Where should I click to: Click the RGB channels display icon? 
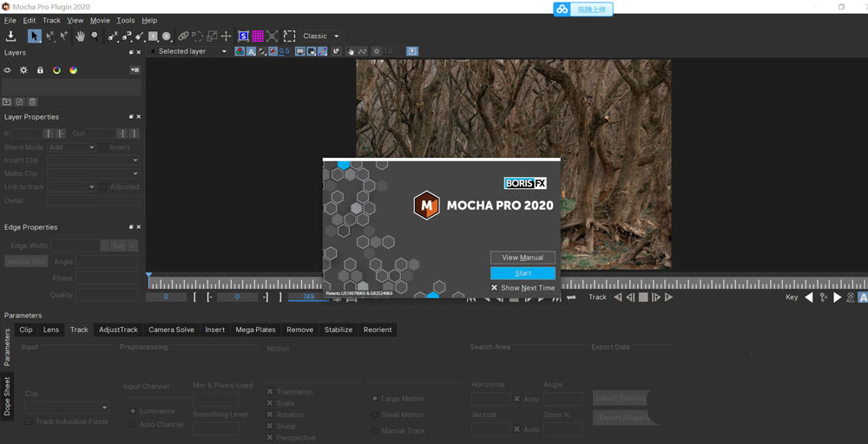click(x=240, y=51)
